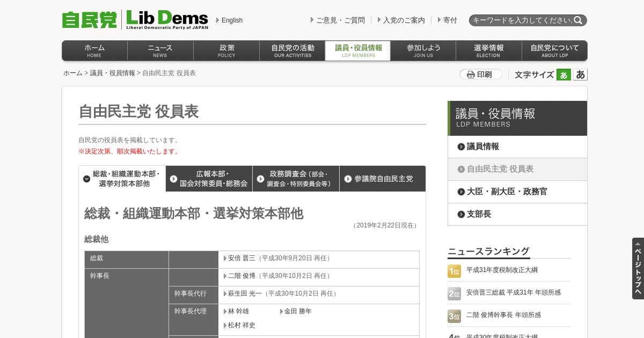644x338 pixels.
Task: Open the 政策 POLICY navigation item
Action: pos(226,50)
